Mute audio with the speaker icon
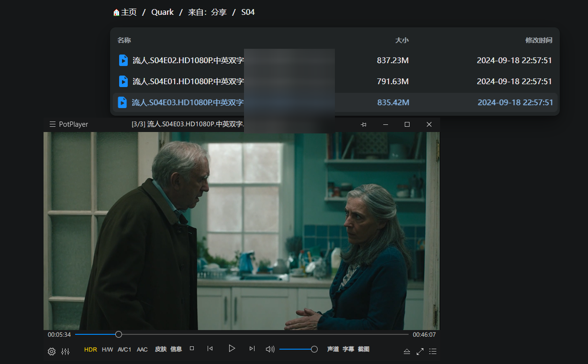This screenshot has height=364, width=588. click(270, 349)
